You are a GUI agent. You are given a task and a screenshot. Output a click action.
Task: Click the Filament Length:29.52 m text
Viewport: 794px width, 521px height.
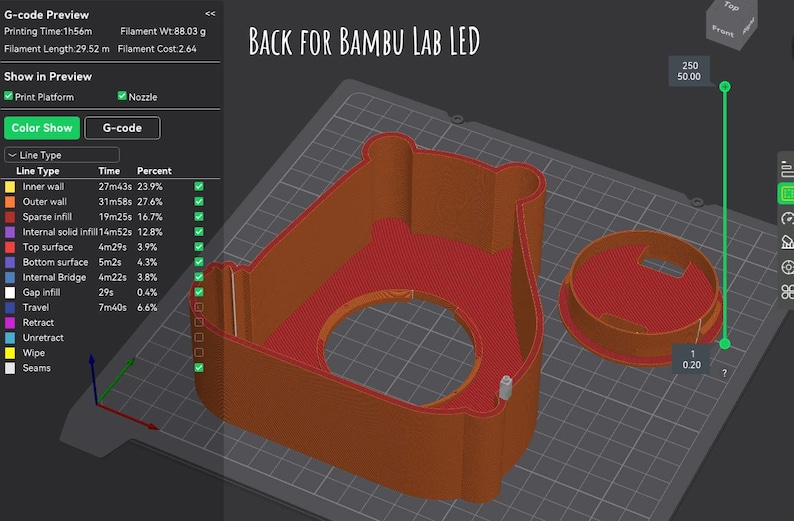(x=57, y=49)
